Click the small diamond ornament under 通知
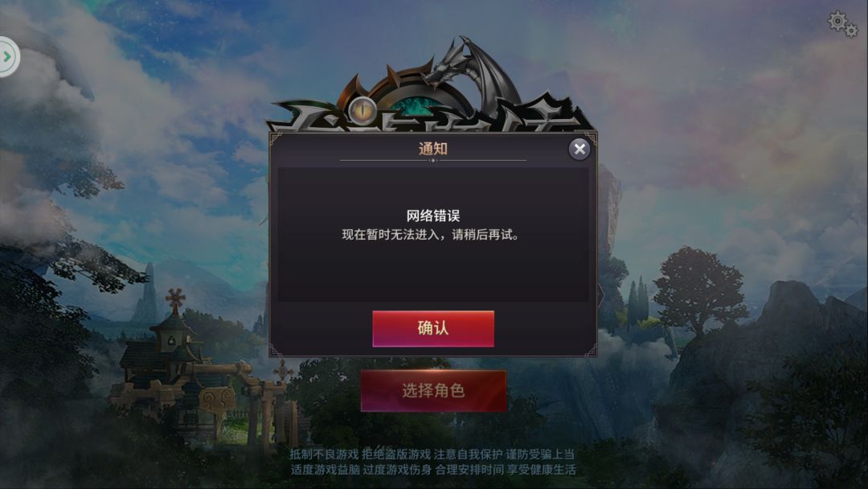Viewport: 868px width, 489px height. 433,161
